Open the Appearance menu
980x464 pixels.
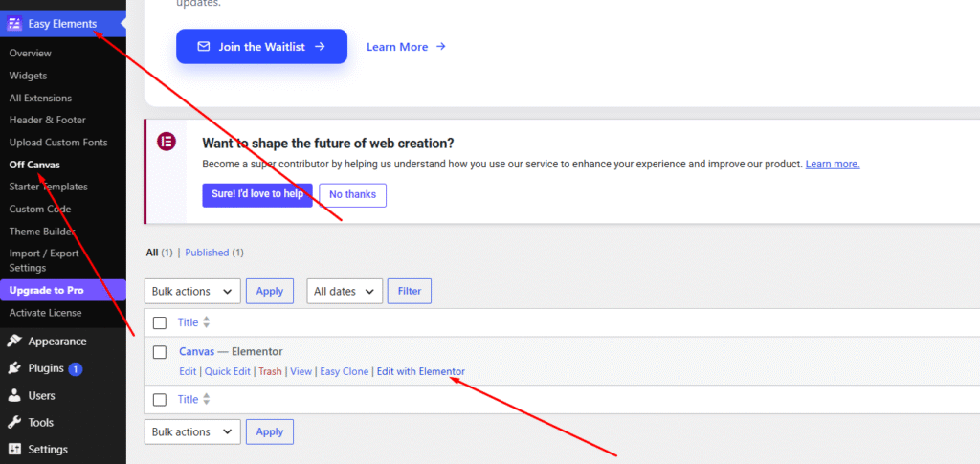(56, 342)
